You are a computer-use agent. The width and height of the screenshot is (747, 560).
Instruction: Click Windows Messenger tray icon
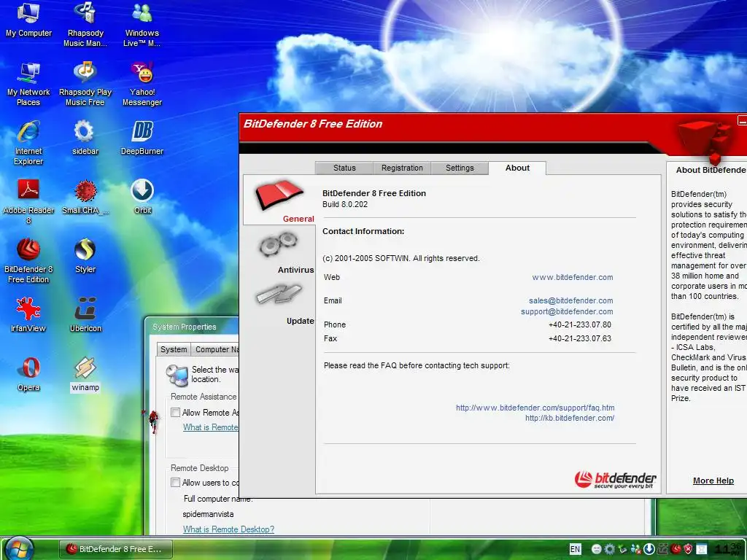[x=636, y=549]
